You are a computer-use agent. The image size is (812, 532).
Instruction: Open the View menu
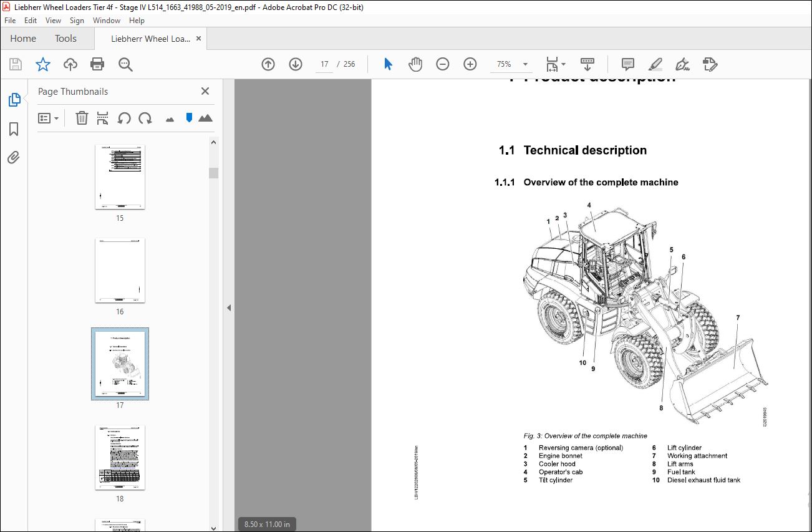click(x=54, y=21)
